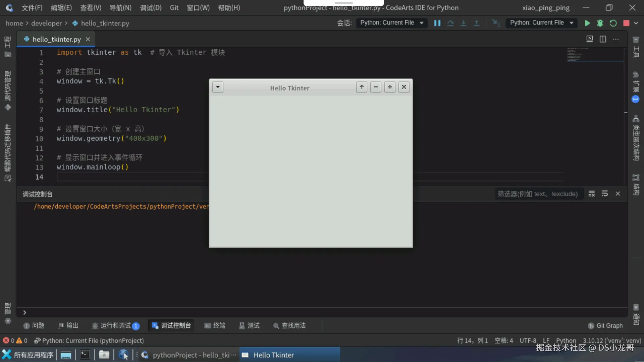Click the green bug Debug icon
This screenshot has width=644, height=362.
[x=600, y=23]
